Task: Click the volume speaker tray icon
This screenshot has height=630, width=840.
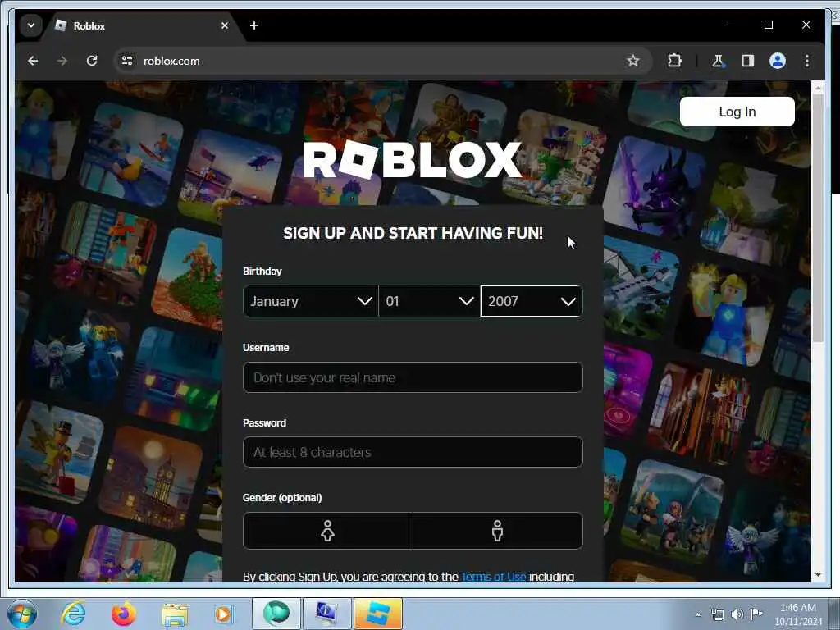Action: coord(737,614)
